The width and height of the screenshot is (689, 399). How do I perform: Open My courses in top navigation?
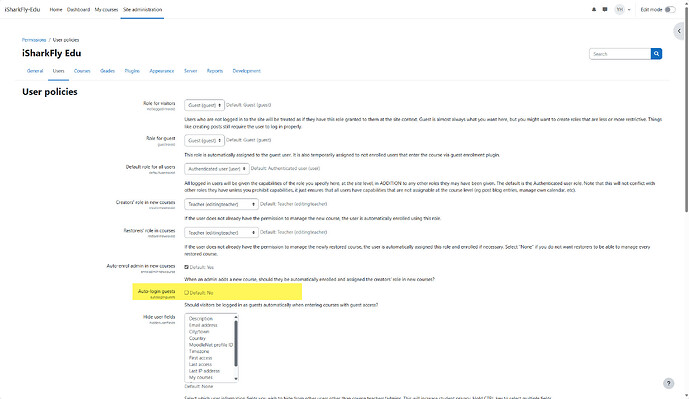[106, 9]
